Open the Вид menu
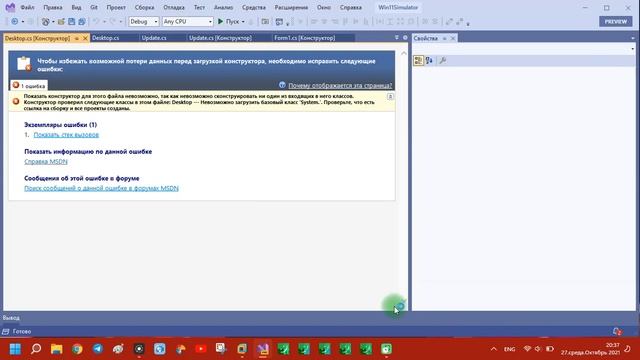 coord(76,7)
